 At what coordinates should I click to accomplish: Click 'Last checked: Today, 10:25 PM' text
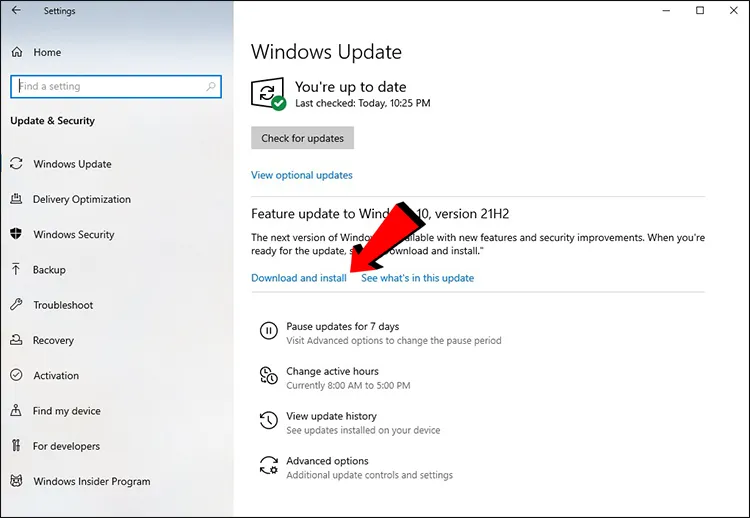[x=363, y=103]
